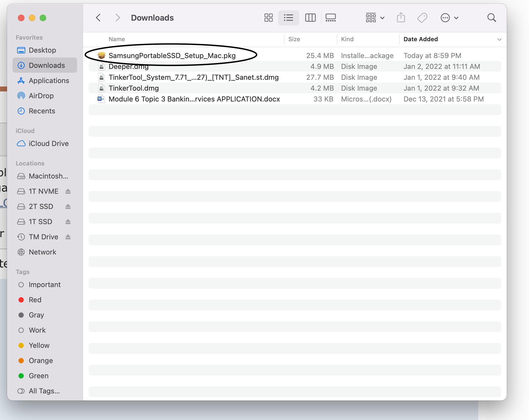Eject the 2T SSD drive

click(x=68, y=206)
